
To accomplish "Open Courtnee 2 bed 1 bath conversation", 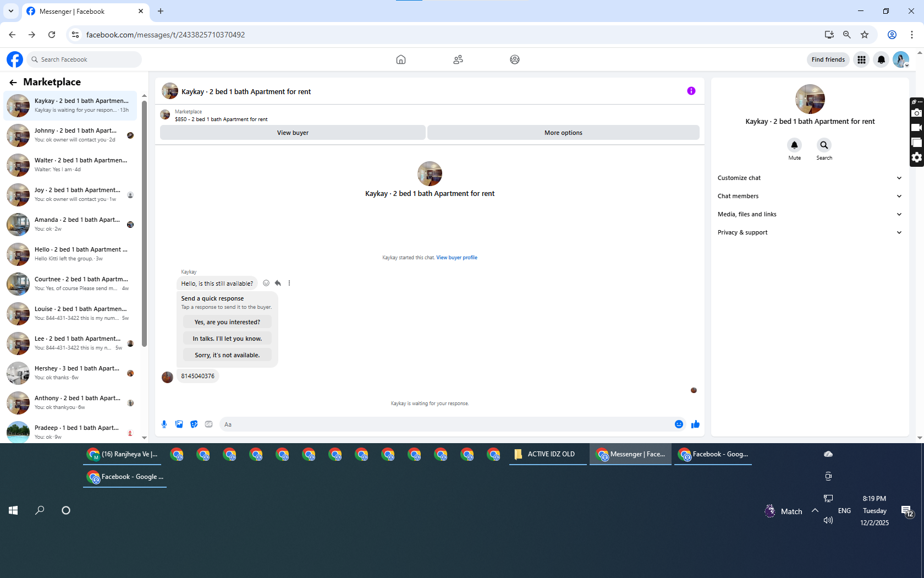I will (70, 283).
